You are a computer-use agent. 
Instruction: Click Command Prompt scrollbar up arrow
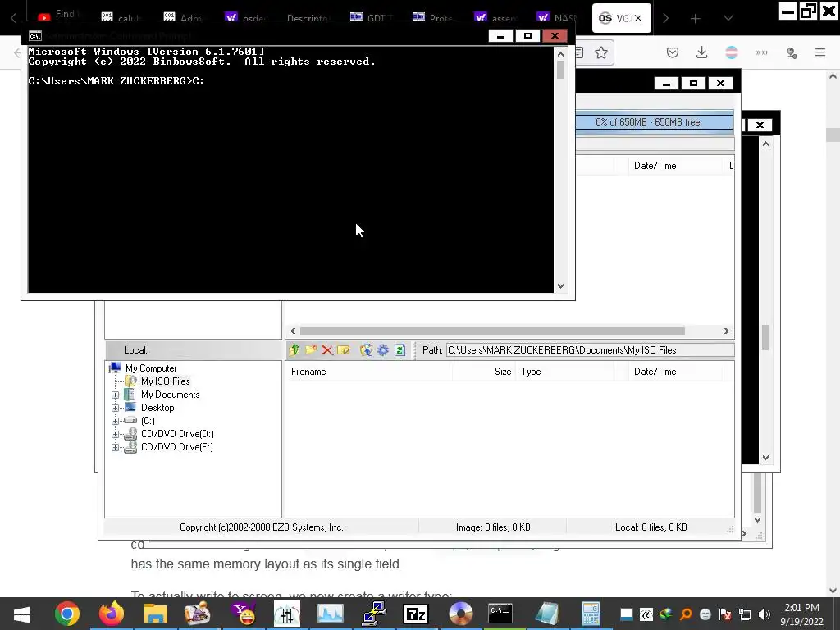click(x=560, y=53)
